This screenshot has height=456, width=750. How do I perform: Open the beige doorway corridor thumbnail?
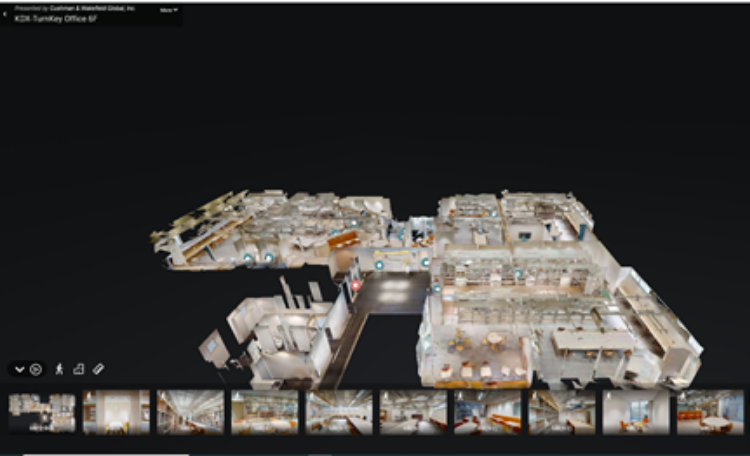coord(116,412)
